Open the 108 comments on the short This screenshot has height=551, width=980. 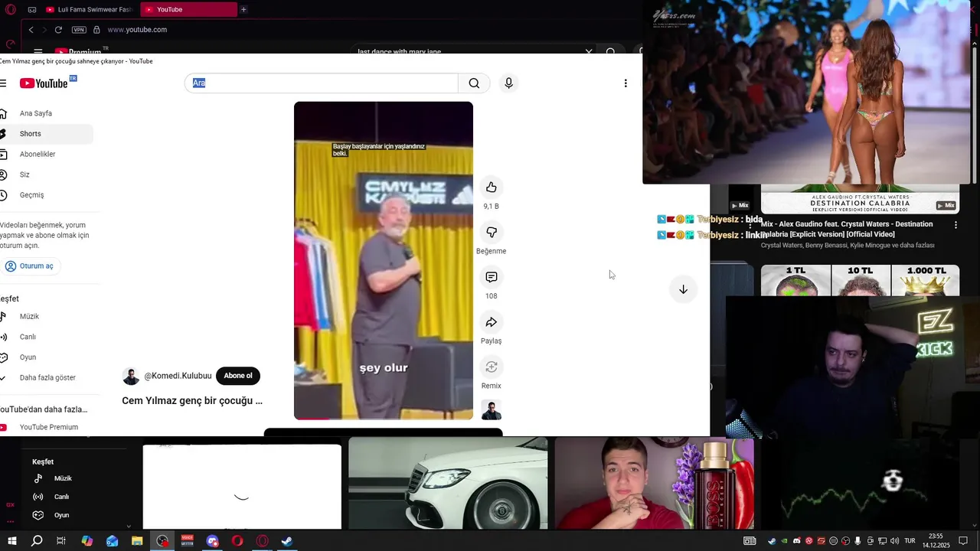point(492,277)
